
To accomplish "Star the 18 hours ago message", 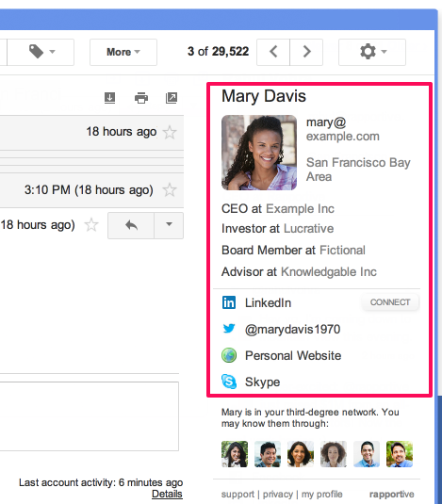I will [170, 132].
